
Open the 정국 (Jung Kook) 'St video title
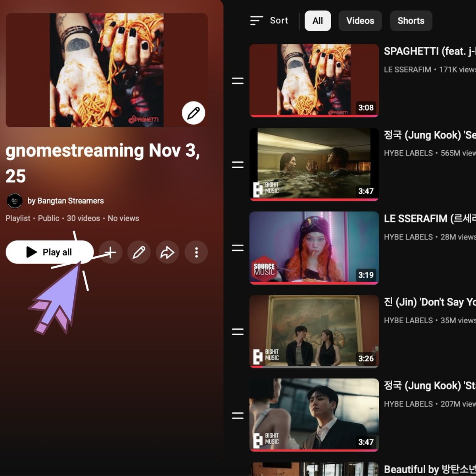(430, 386)
